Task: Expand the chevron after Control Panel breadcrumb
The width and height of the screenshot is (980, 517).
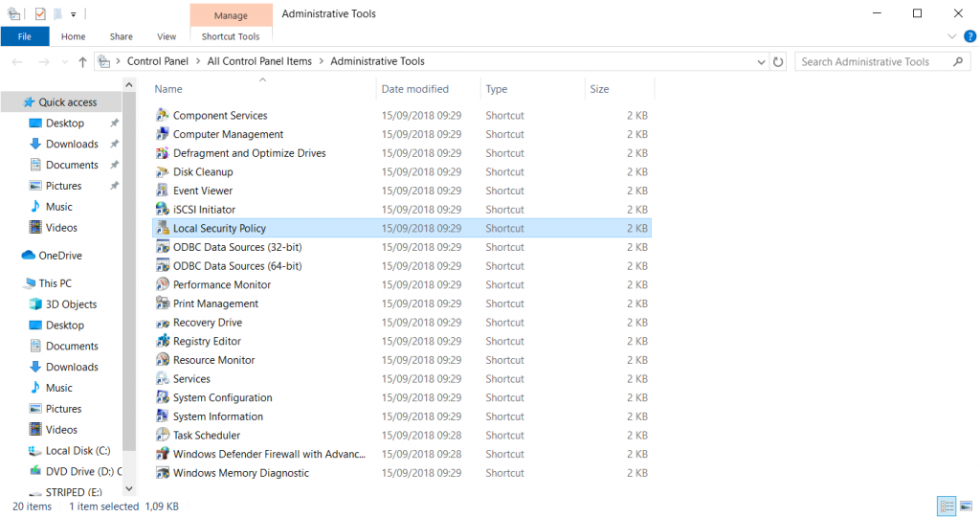Action: pyautogui.click(x=197, y=61)
